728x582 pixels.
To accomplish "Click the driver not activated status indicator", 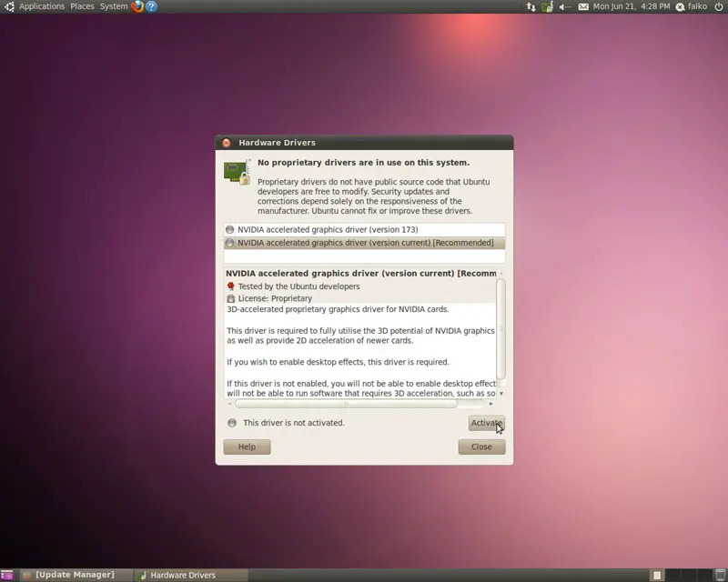I will coord(232,423).
